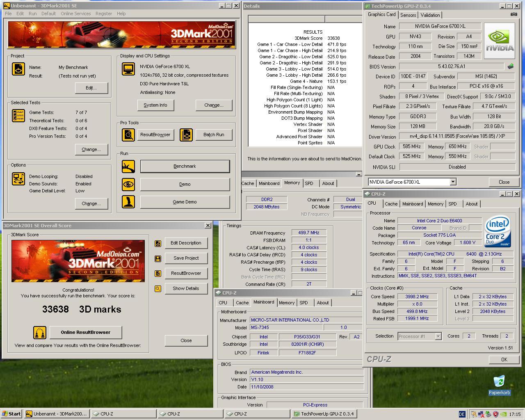This screenshot has width=525, height=420.
Task: Click the System Info button
Action: tap(155, 105)
